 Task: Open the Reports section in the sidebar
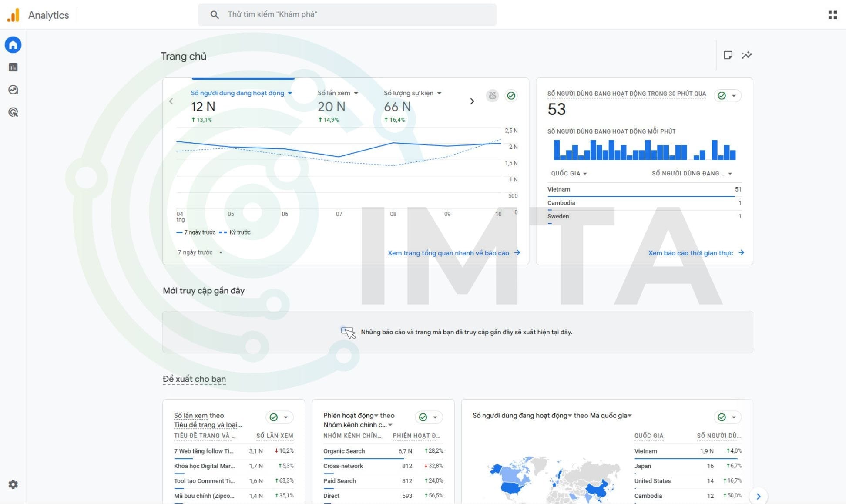point(13,67)
